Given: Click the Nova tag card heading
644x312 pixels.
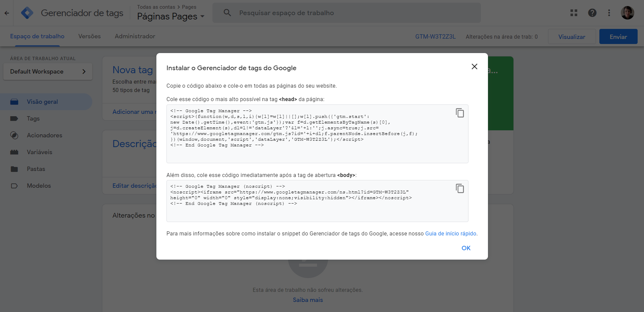Looking at the screenshot, I should coord(133,70).
